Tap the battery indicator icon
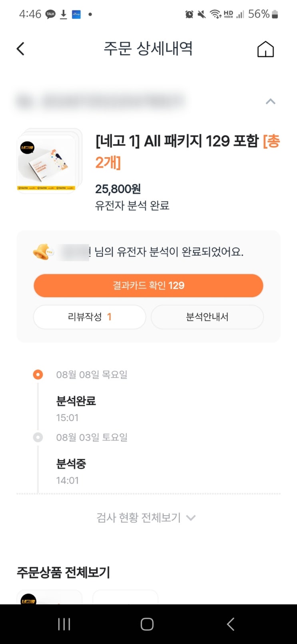297x644 pixels. pos(275,14)
